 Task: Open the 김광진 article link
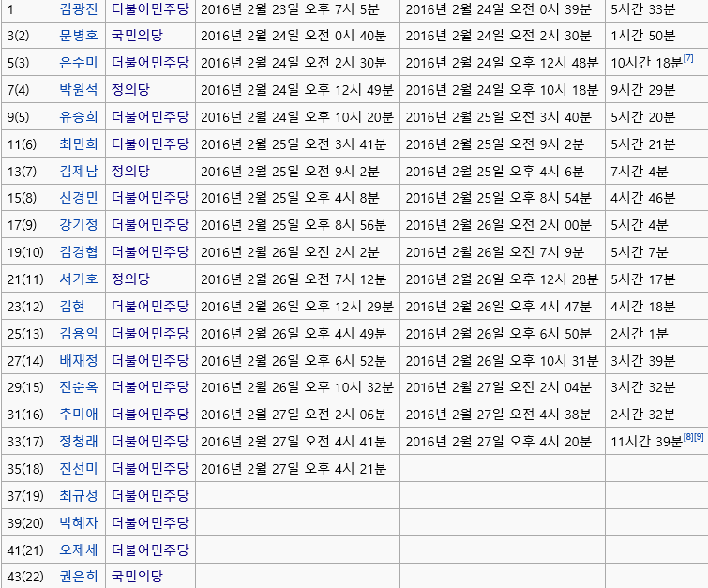[79, 9]
